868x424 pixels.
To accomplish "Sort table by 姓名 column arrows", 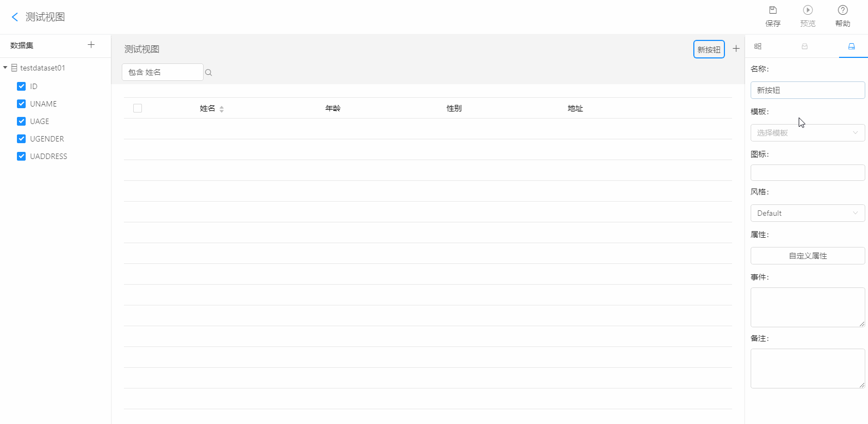I will coord(222,109).
